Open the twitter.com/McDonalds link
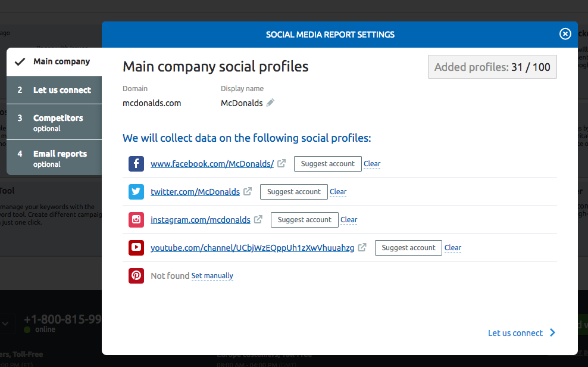588x367 pixels. [x=195, y=192]
